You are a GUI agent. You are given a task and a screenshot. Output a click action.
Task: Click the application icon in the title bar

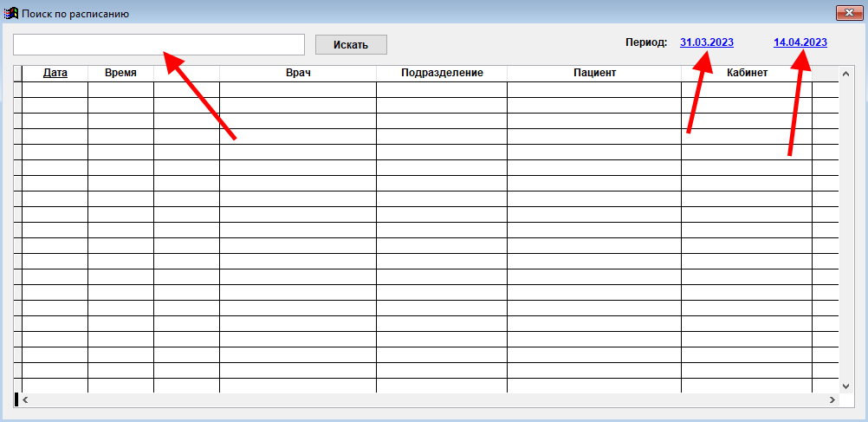pyautogui.click(x=11, y=13)
